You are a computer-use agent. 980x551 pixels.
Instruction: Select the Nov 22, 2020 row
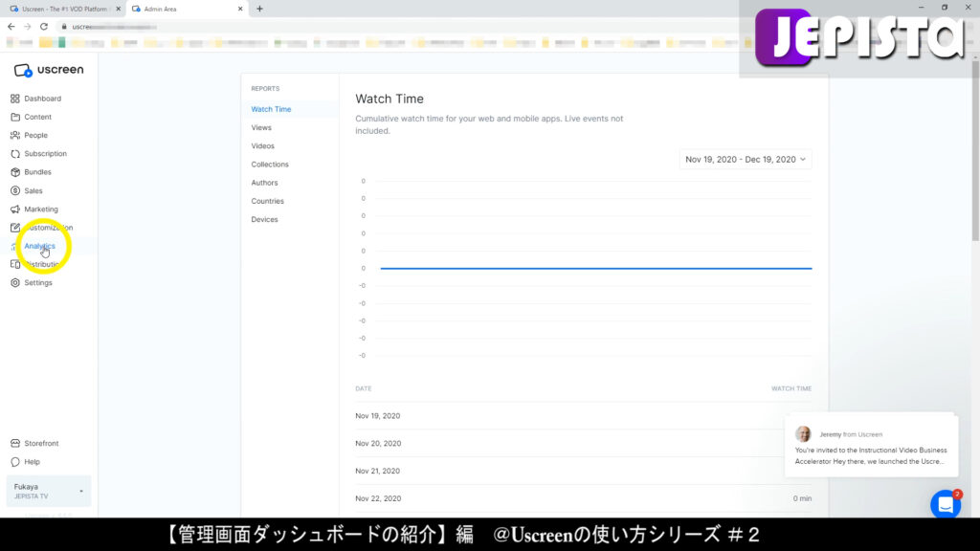583,498
